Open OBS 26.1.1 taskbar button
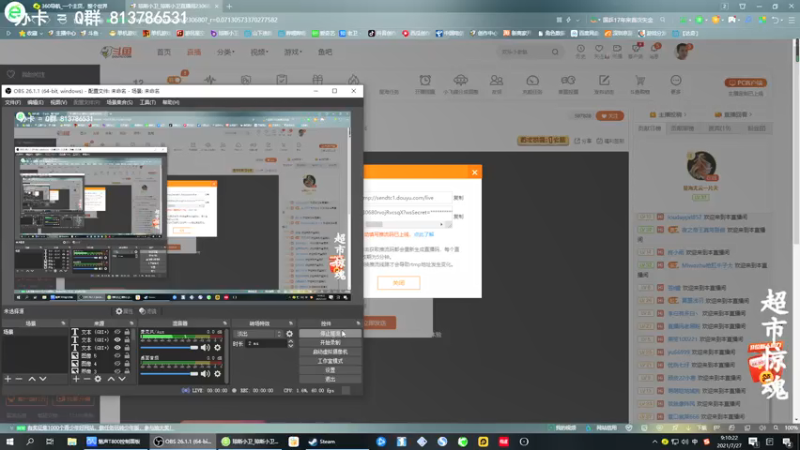 coord(182,442)
